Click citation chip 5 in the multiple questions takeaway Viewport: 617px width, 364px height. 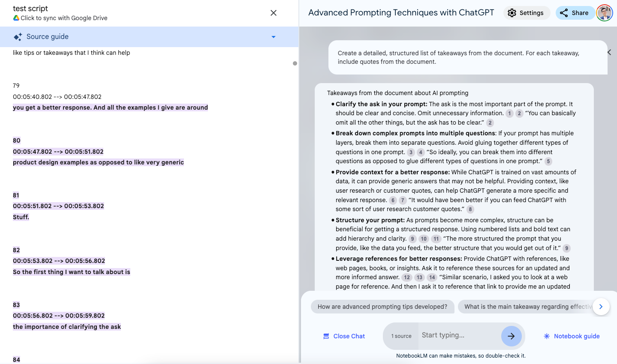[548, 161]
